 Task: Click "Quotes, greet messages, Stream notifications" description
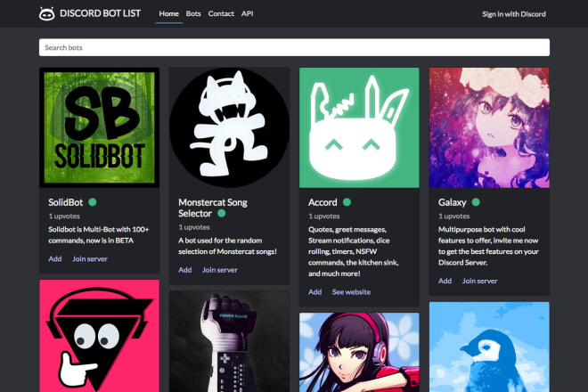[x=354, y=251]
